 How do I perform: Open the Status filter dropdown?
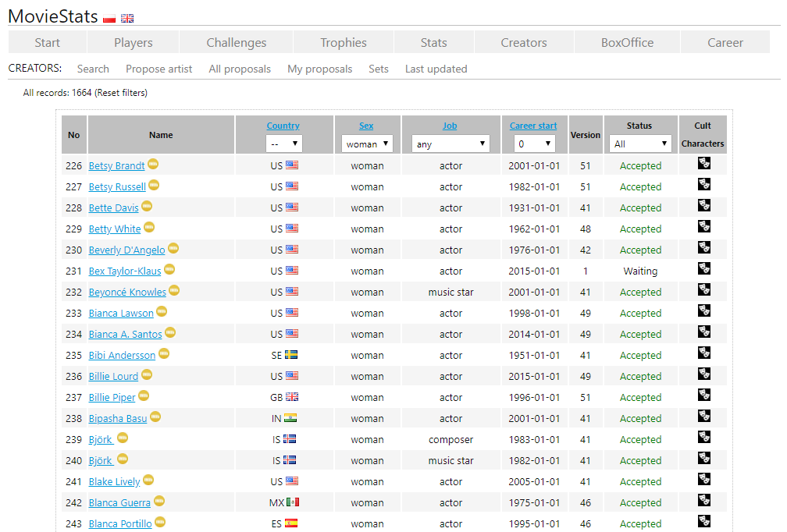640,144
